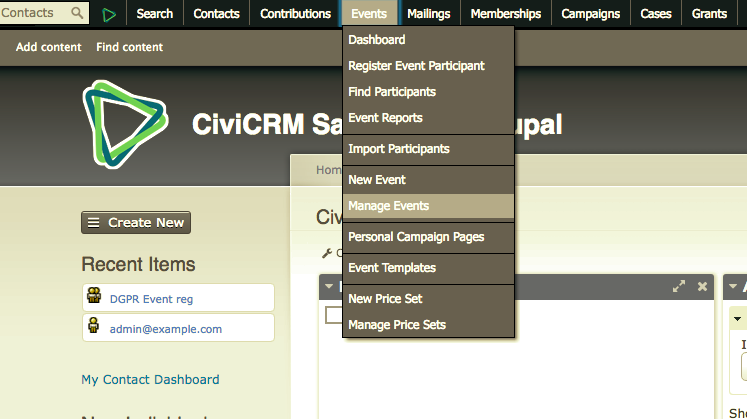Open the Mailings menu
Screen dimensions: 747x419
[x=429, y=14]
